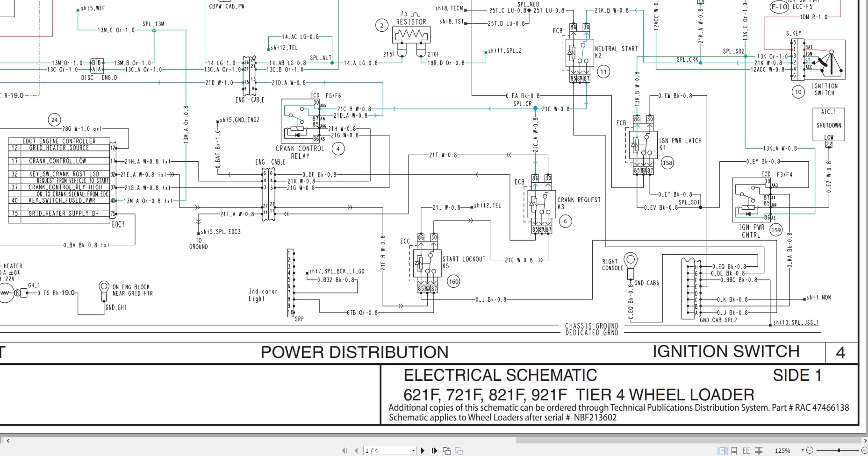
Task: Jump to the last page of the document
Action: (x=434, y=450)
